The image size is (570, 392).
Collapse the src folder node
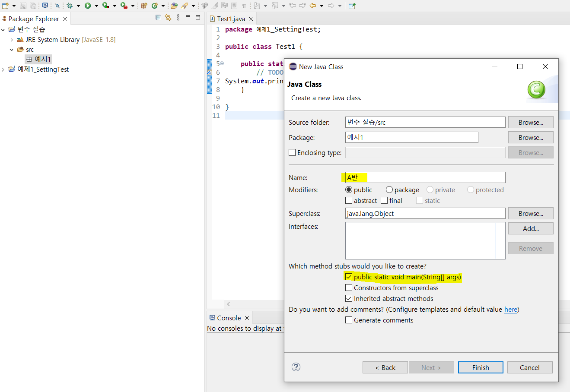(12, 50)
